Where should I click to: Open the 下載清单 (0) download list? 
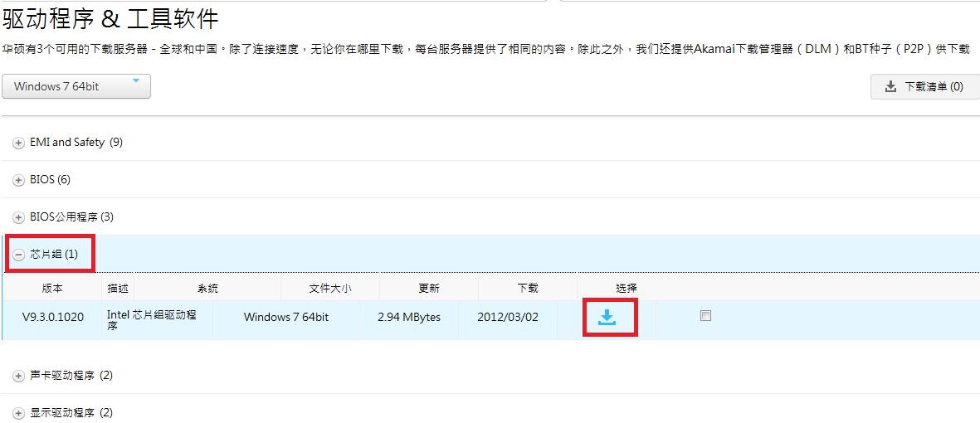point(924,87)
